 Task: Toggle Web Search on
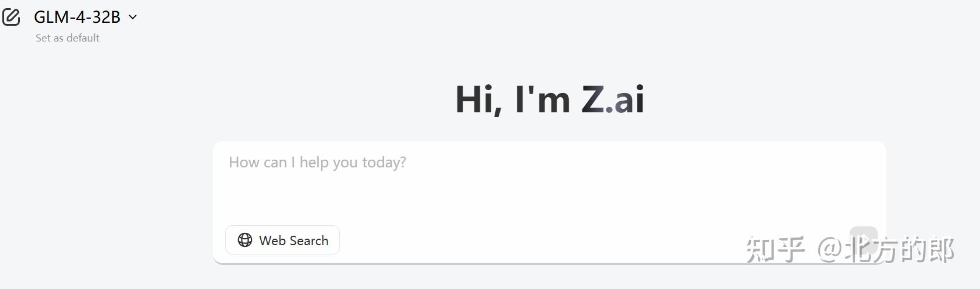click(282, 240)
